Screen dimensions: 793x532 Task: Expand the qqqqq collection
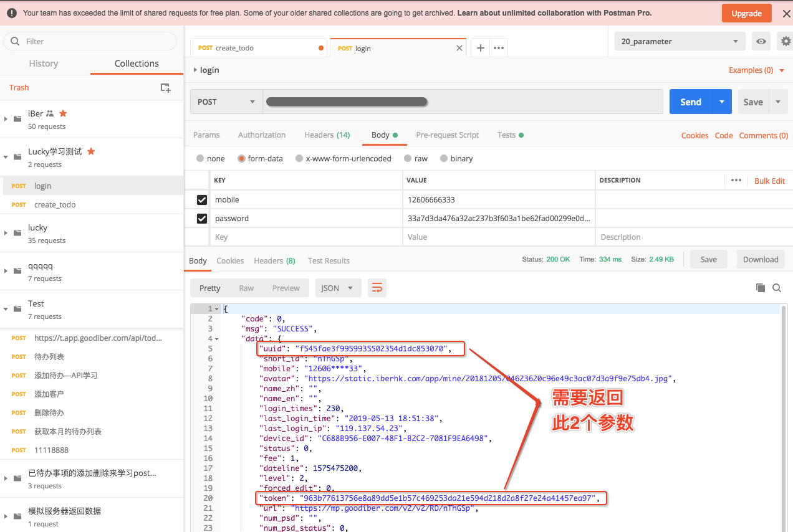coord(6,271)
